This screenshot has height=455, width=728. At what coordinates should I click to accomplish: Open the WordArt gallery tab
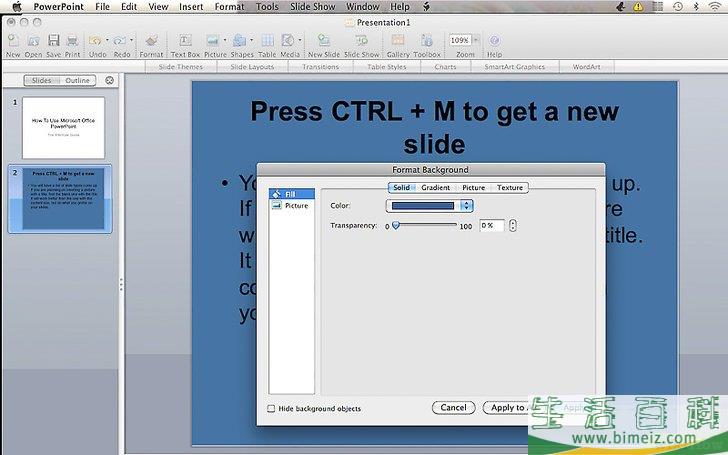coord(586,67)
